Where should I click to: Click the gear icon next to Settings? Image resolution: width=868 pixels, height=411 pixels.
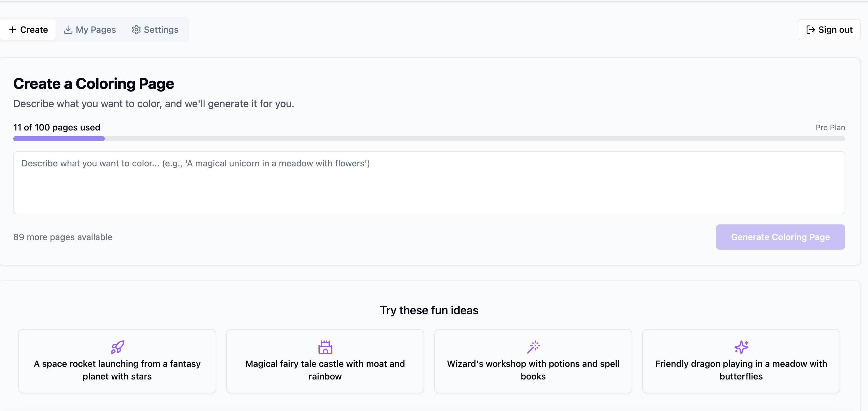pyautogui.click(x=136, y=30)
